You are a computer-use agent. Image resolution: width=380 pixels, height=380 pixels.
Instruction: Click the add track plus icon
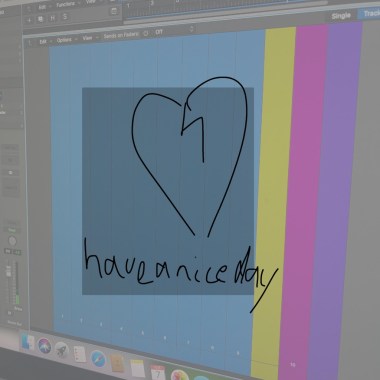tap(29, 20)
